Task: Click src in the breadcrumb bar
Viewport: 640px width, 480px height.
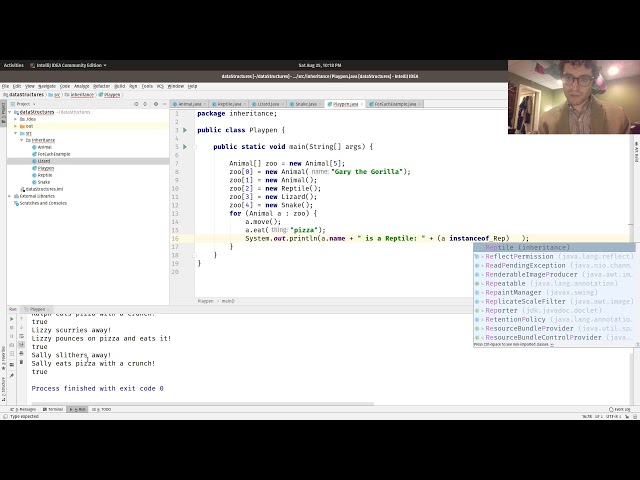Action: coord(57,95)
